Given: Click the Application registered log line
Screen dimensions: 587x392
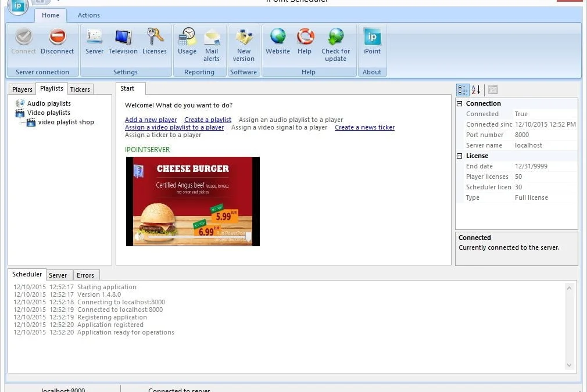Looking at the screenshot, I should point(78,325).
